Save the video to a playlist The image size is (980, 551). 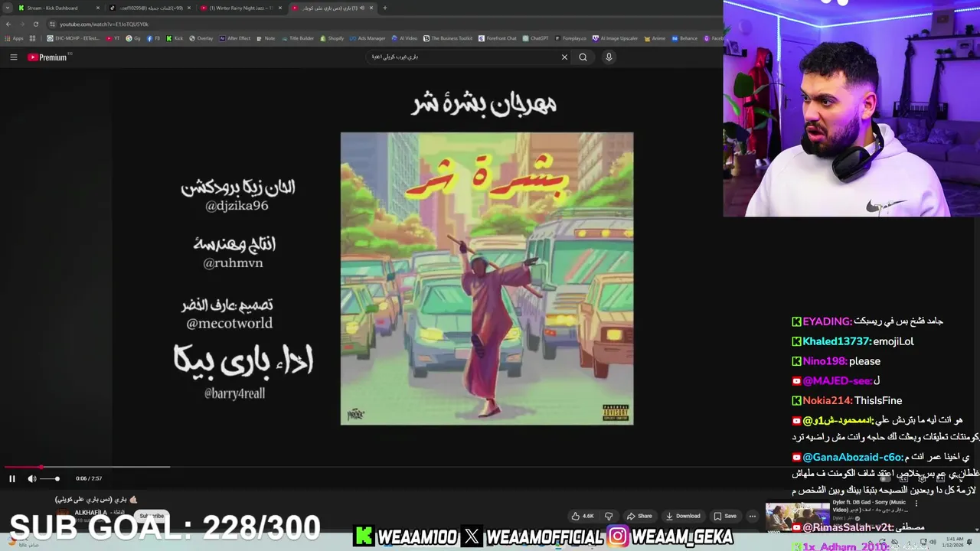click(725, 516)
